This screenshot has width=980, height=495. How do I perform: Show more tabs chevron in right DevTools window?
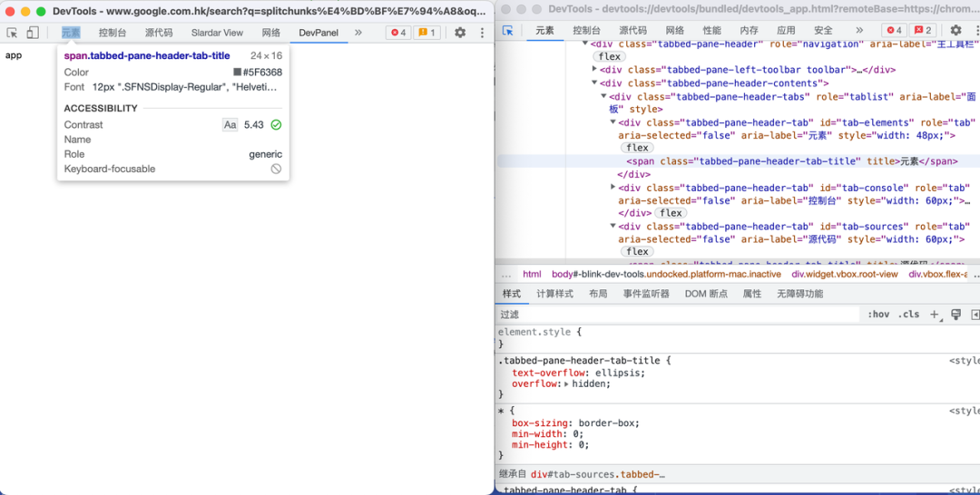[859, 30]
